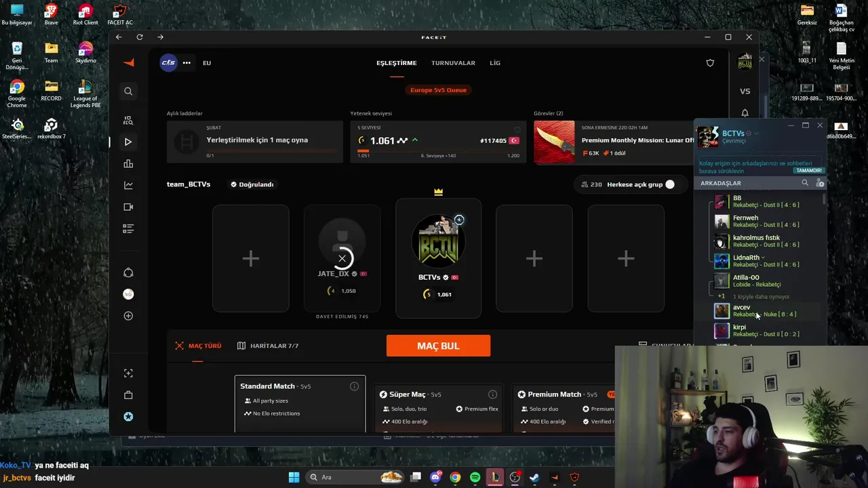Open the FACEIT sidebar search icon

128,91
